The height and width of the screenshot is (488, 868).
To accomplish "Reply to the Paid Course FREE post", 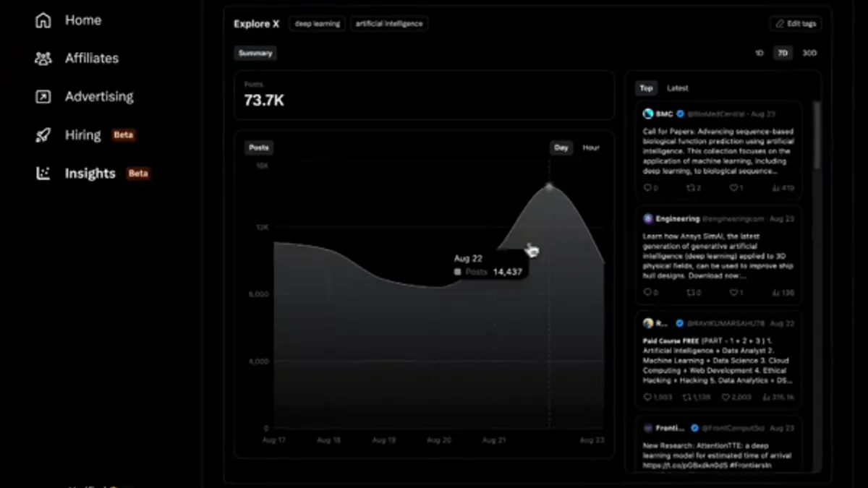I will pos(658,397).
